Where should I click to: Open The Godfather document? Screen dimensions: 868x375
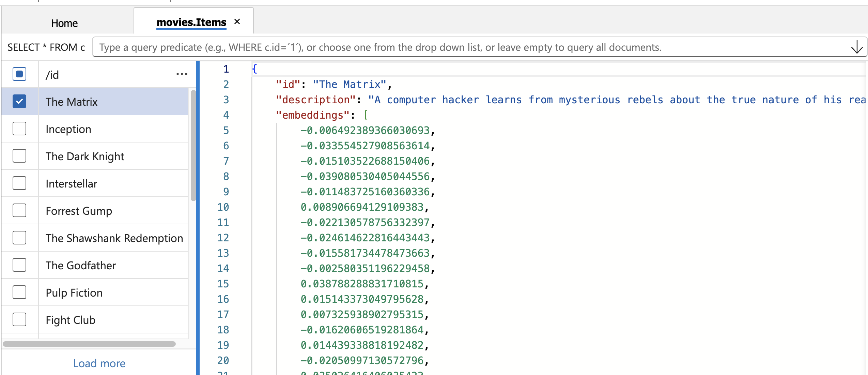tap(81, 266)
